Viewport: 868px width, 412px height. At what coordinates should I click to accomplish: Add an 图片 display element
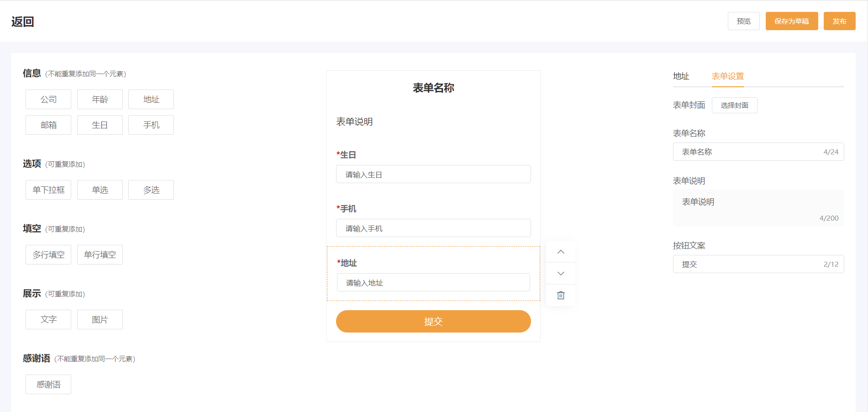click(x=100, y=319)
